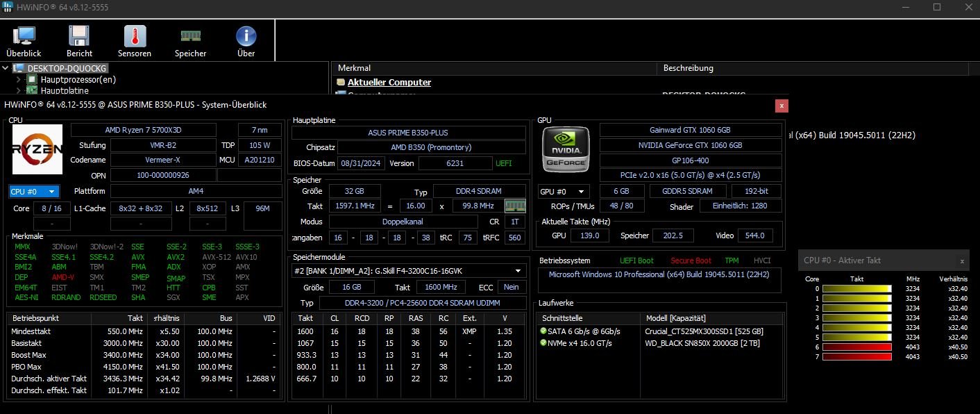Click the AM4 Plattform value
The height and width of the screenshot is (414, 980).
coord(195,191)
